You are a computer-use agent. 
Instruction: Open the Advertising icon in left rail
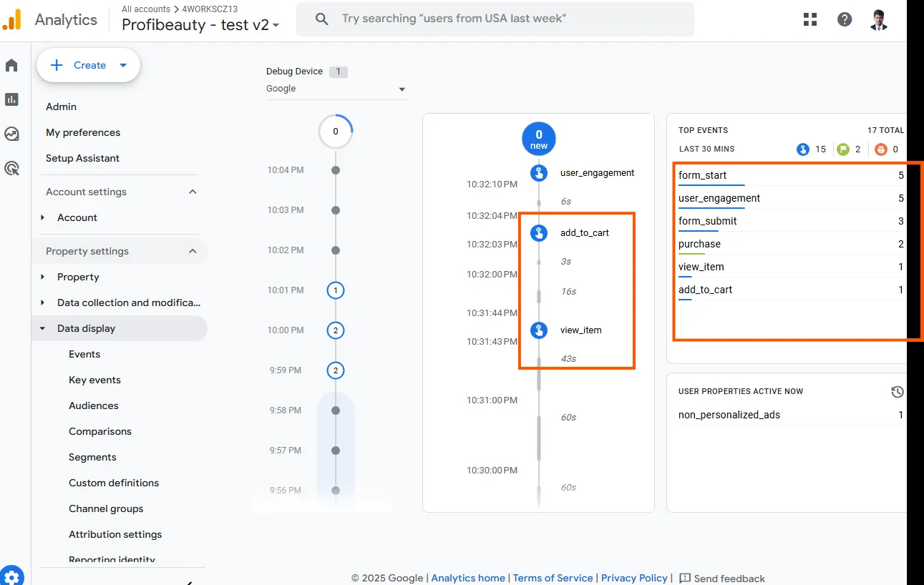pyautogui.click(x=11, y=169)
